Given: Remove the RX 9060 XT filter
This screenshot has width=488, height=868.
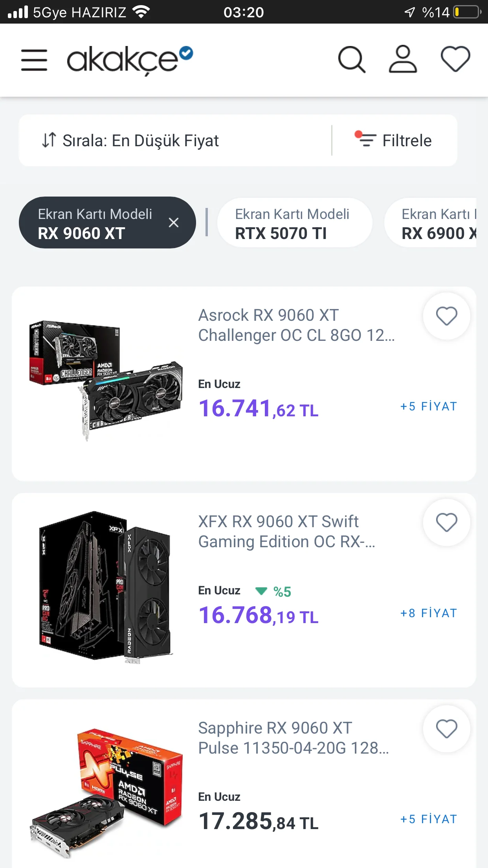Looking at the screenshot, I should [173, 223].
